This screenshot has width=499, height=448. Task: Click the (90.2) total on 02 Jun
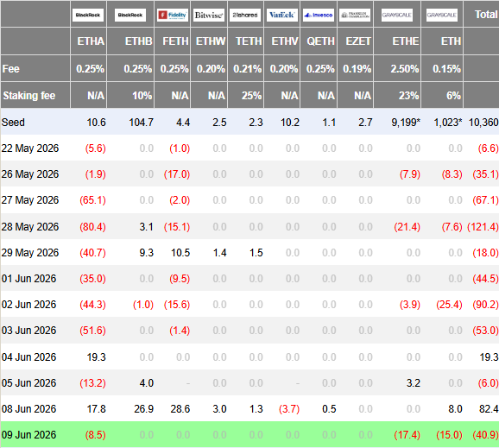(486, 305)
